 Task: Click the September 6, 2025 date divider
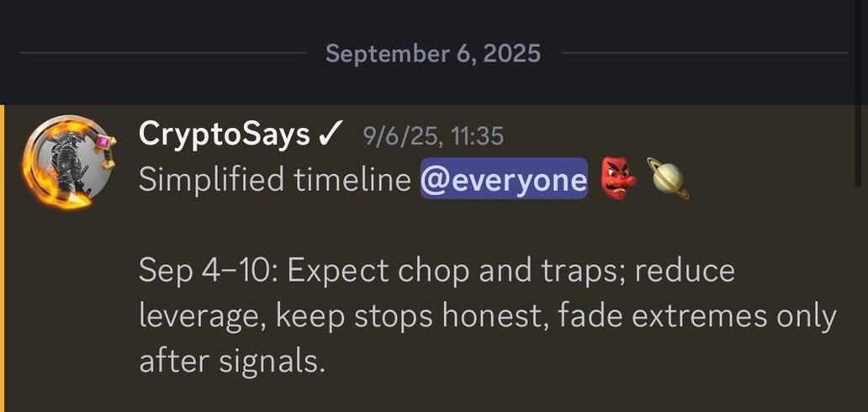(x=433, y=55)
